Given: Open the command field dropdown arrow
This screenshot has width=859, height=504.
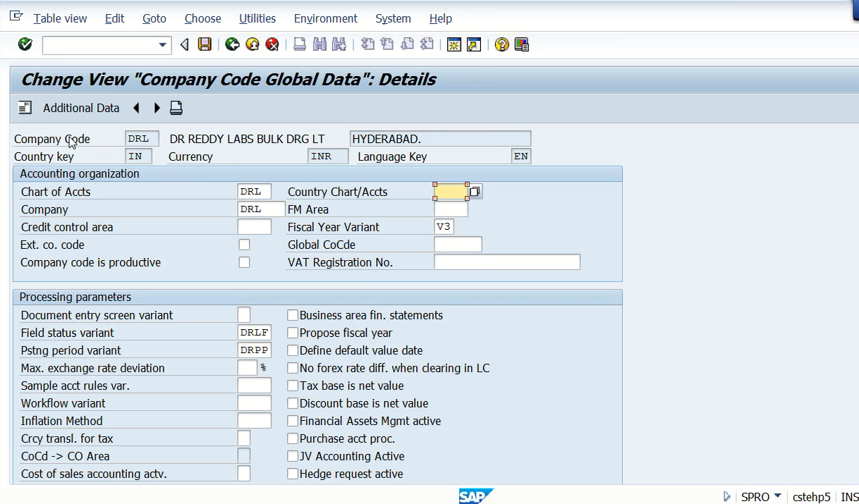Looking at the screenshot, I should point(164,45).
